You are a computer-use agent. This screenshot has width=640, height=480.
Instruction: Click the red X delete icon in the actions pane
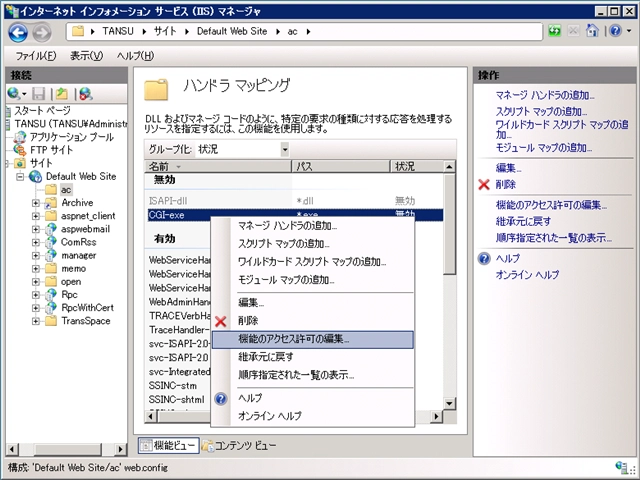pos(484,184)
